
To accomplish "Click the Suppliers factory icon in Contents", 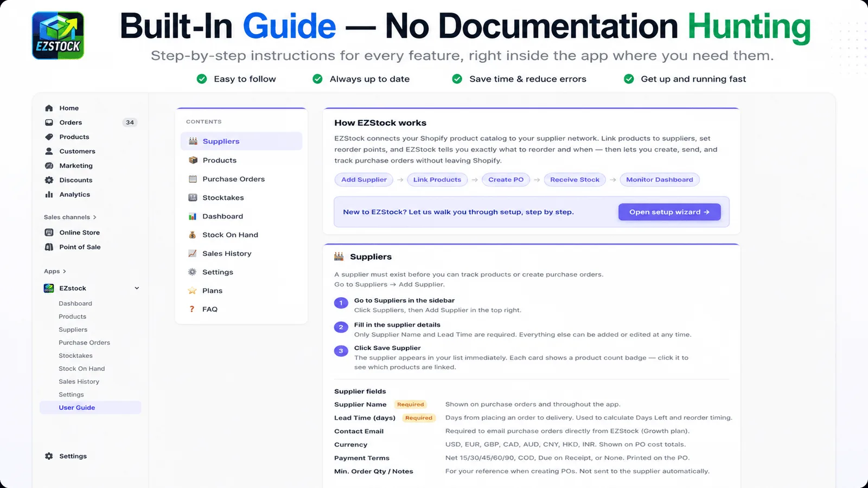I will pos(193,141).
